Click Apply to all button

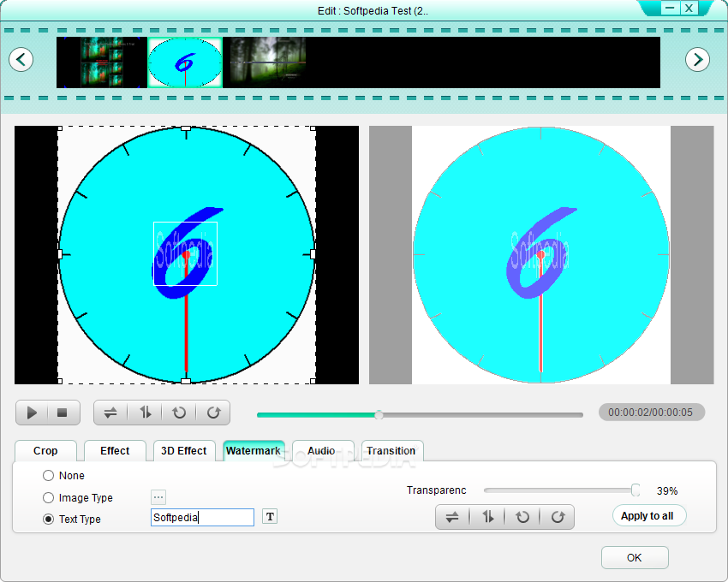[x=647, y=516]
